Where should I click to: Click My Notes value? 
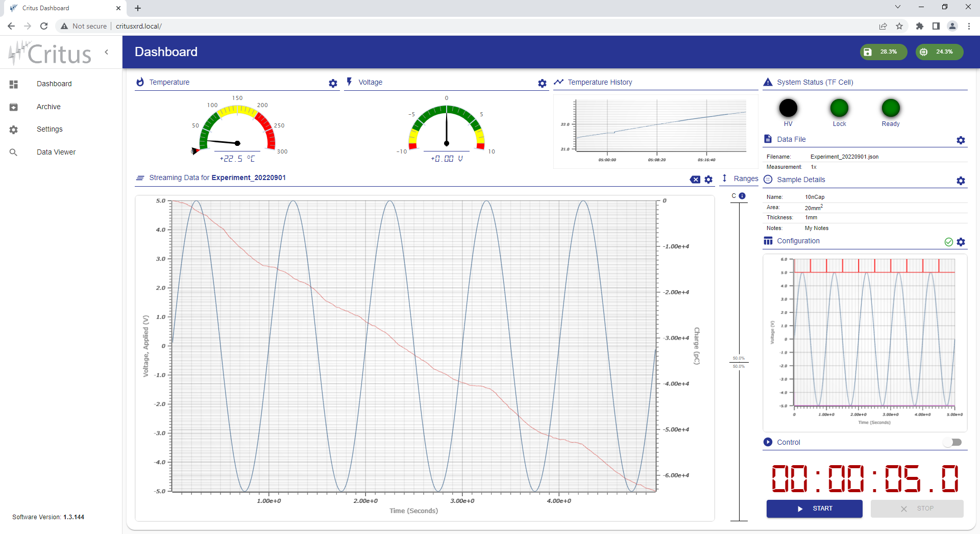pos(817,228)
